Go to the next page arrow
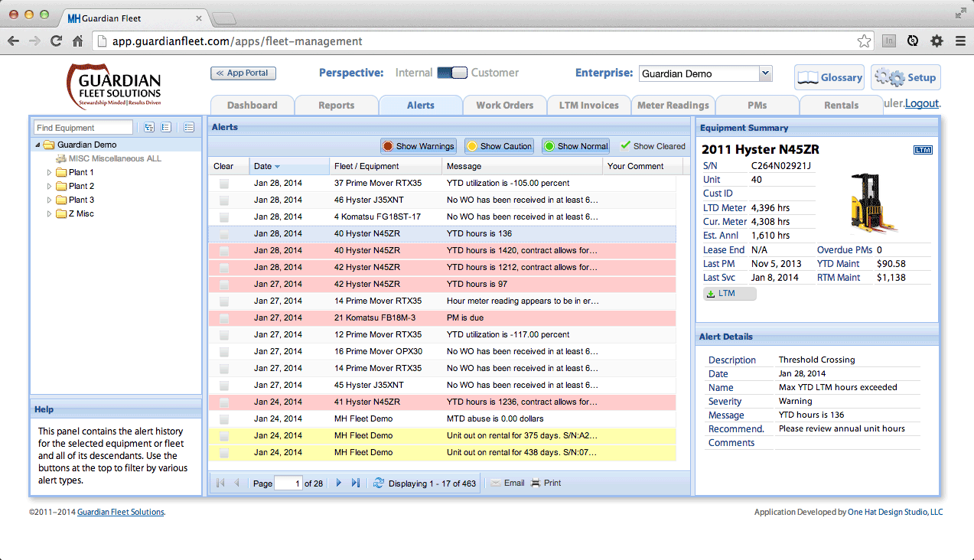 tap(339, 483)
